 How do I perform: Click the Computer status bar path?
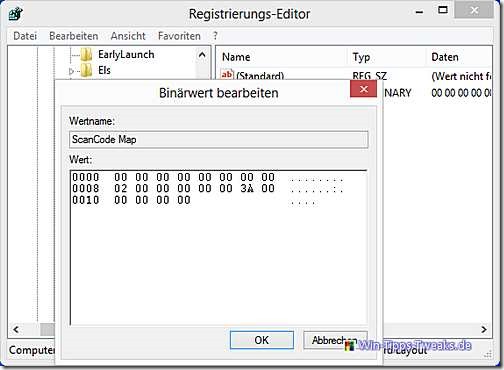(x=32, y=350)
